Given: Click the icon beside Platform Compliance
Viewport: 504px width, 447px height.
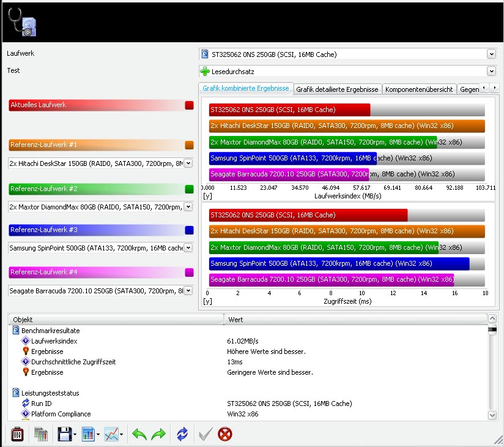Looking at the screenshot, I should tap(26, 413).
